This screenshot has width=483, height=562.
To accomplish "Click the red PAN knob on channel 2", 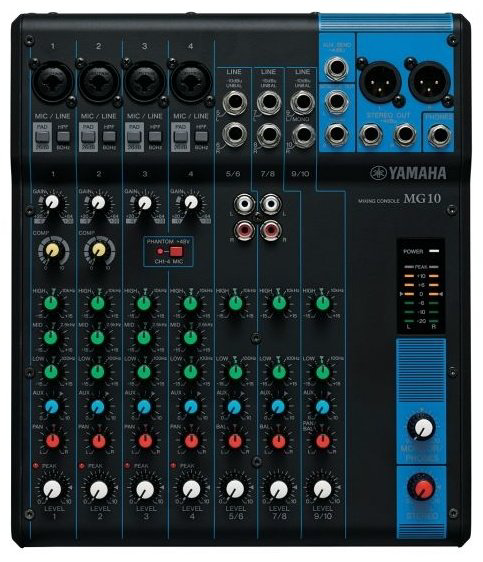I will (99, 441).
